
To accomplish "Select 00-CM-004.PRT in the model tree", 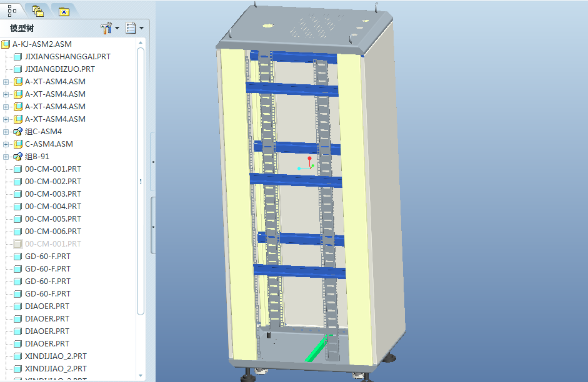I will coord(53,207).
